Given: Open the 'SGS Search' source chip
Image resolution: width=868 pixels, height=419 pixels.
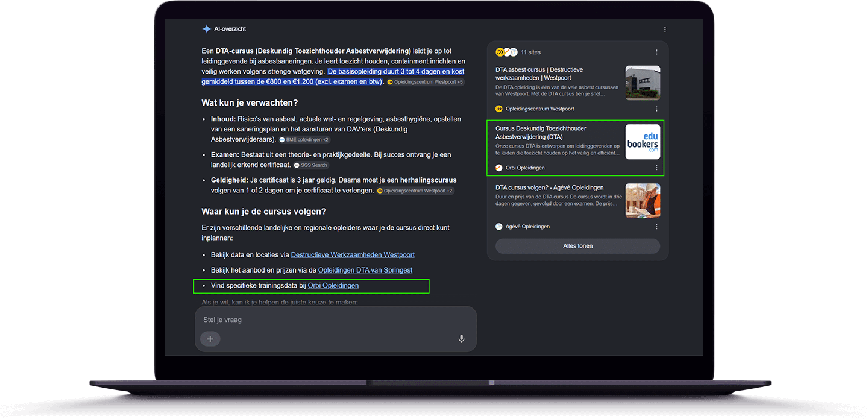Looking at the screenshot, I should pos(311,165).
